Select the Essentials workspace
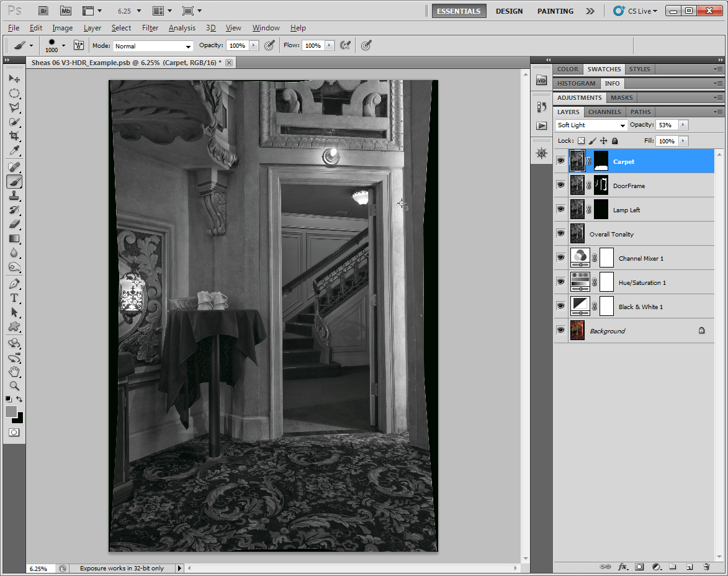 [459, 11]
